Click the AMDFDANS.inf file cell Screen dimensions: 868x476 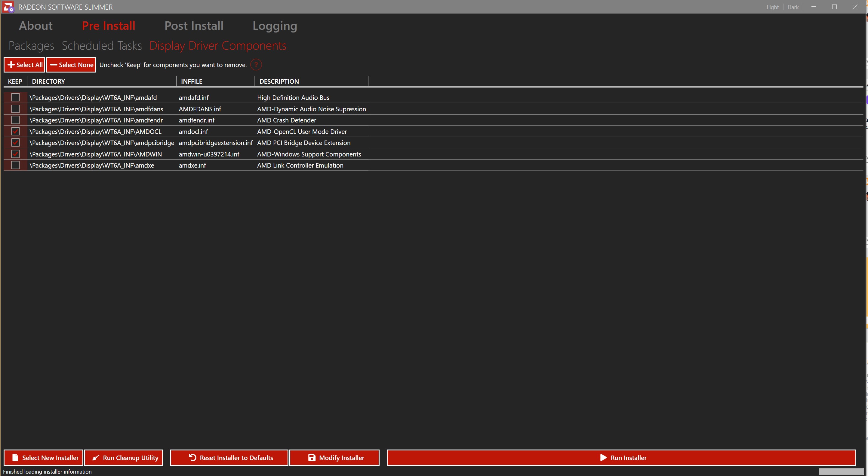coord(200,109)
